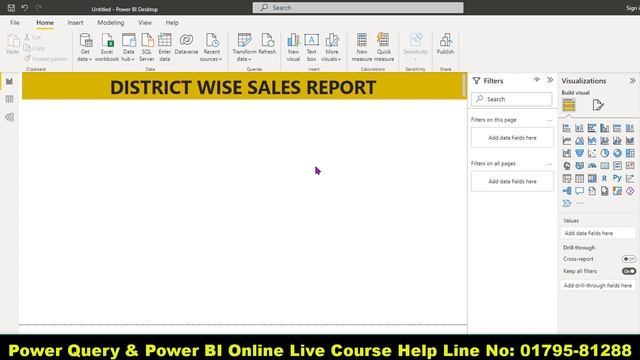Select the Waterfall chart visual
The width and height of the screenshot is (640, 360).
coord(567,153)
